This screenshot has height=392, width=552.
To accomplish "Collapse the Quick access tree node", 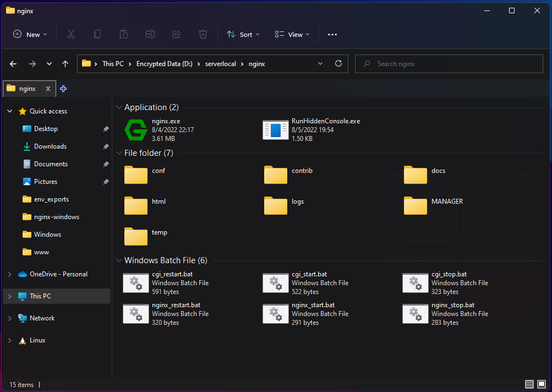I will coord(10,111).
